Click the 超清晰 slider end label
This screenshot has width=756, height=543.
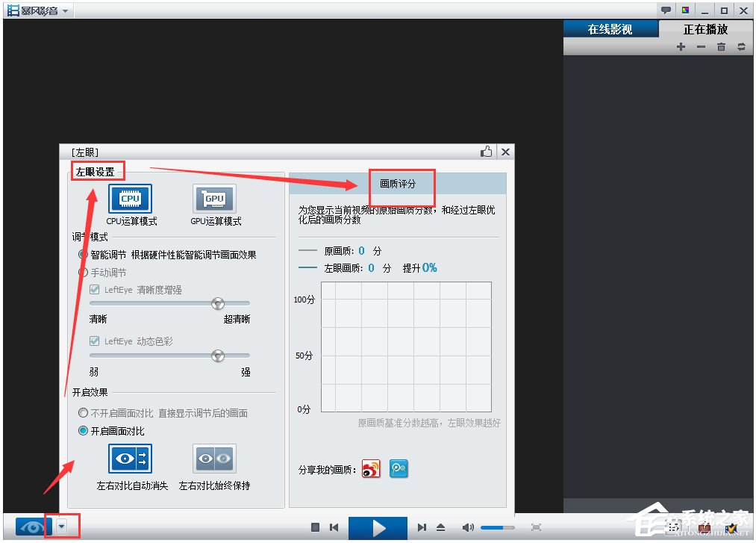[237, 319]
